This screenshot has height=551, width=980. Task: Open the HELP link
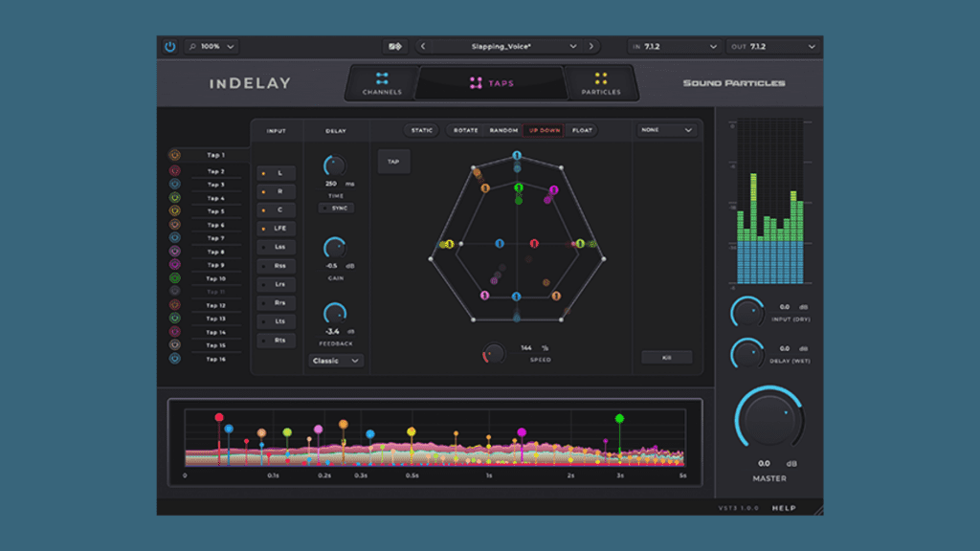pyautogui.click(x=783, y=508)
